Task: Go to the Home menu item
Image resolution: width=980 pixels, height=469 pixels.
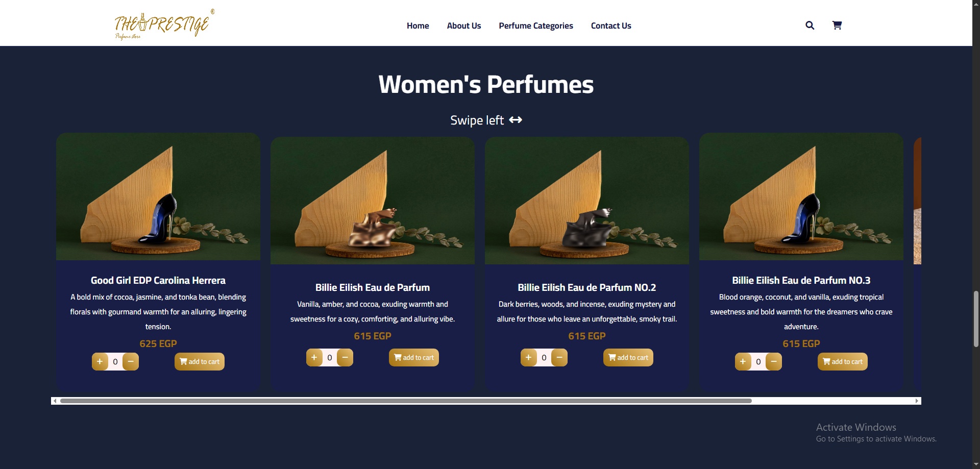Action: point(418,26)
